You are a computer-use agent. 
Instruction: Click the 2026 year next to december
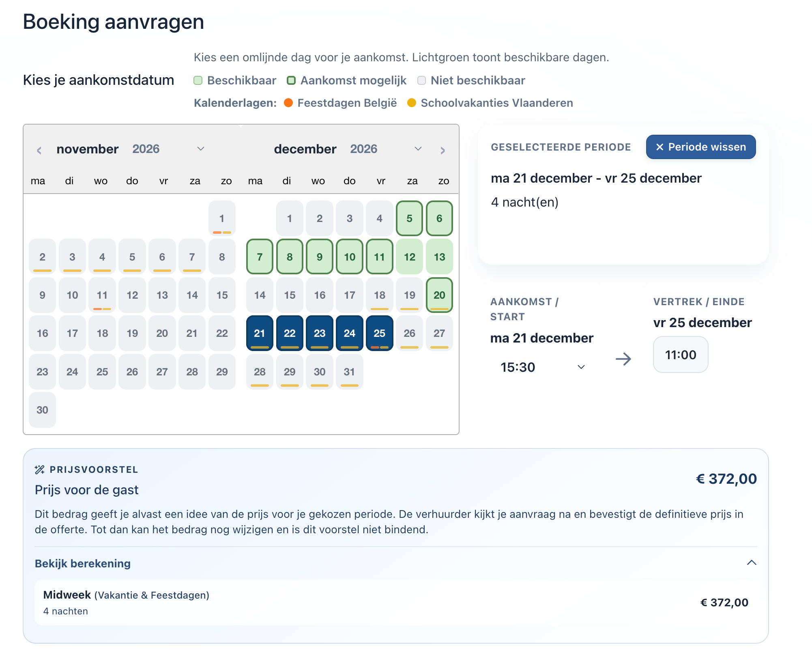pyautogui.click(x=364, y=149)
